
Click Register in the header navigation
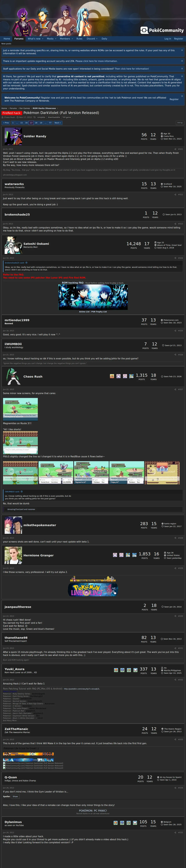tap(179, 39)
